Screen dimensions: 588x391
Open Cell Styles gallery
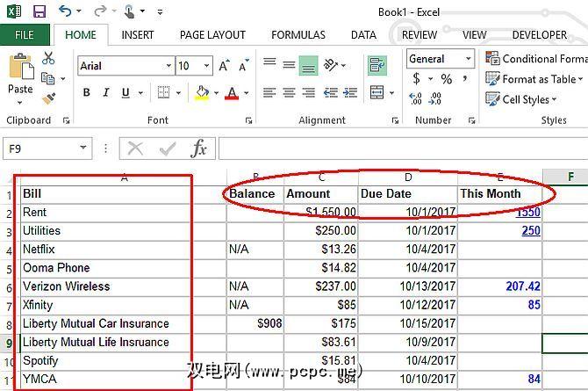tap(521, 99)
